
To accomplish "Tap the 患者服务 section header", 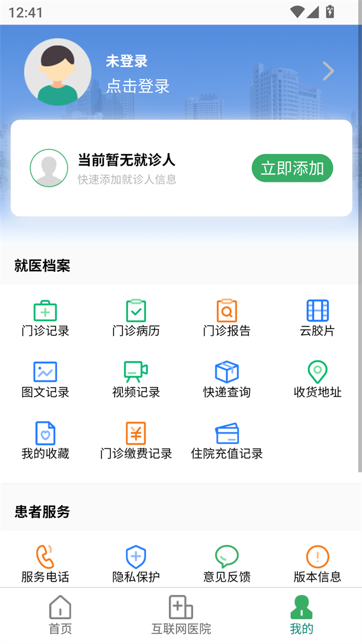I will click(42, 512).
